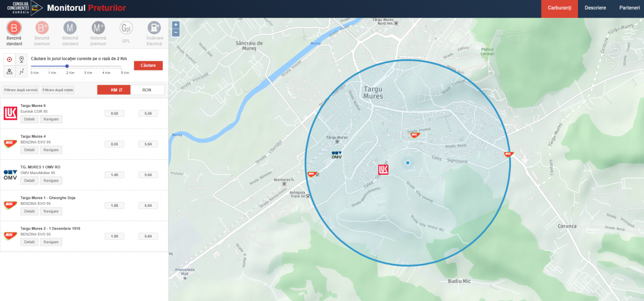644x301 pixels.
Task: Click the Sâncraiu de Mureș map label
Action: click(249, 45)
